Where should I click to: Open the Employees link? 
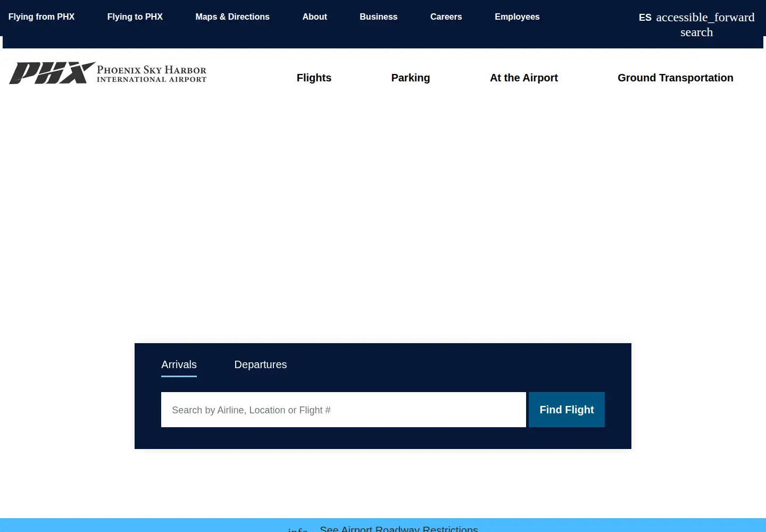[x=517, y=16]
